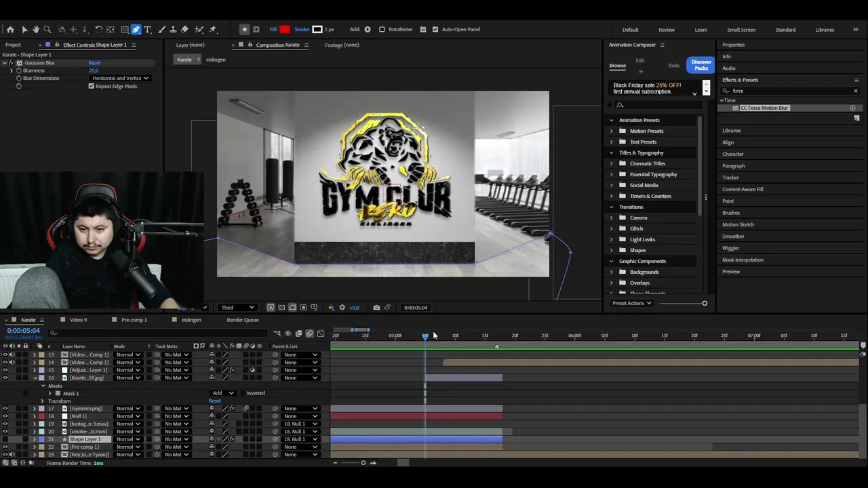868x488 pixels.
Task: Select the Eraser tool
Action: [x=184, y=30]
